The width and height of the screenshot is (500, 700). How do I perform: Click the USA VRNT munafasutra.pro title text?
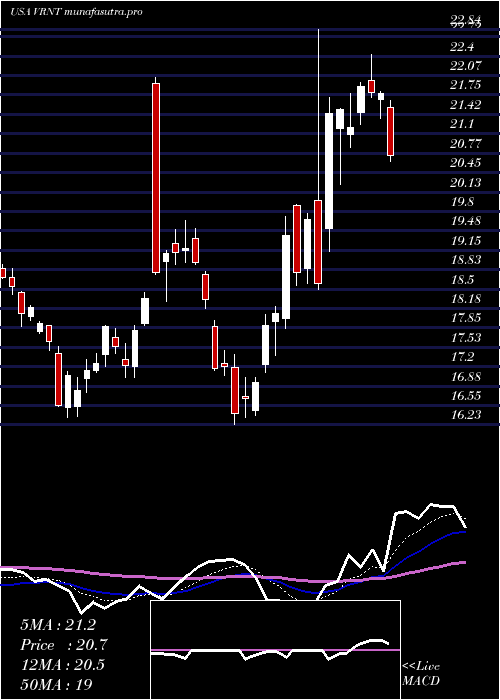[76, 12]
